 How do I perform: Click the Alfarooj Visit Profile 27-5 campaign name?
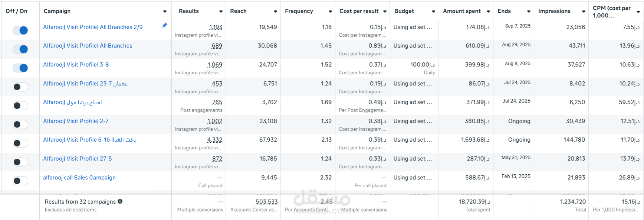[x=77, y=159]
